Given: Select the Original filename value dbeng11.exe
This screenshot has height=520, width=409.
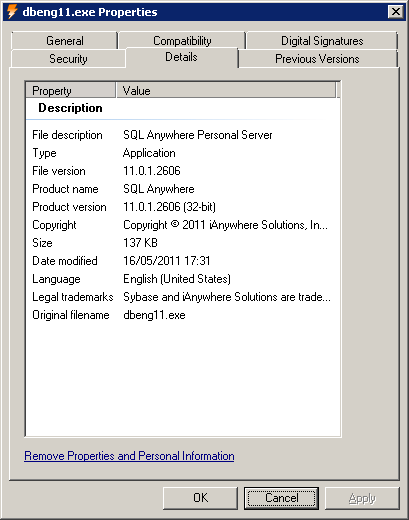Looking at the screenshot, I should pos(154,315).
